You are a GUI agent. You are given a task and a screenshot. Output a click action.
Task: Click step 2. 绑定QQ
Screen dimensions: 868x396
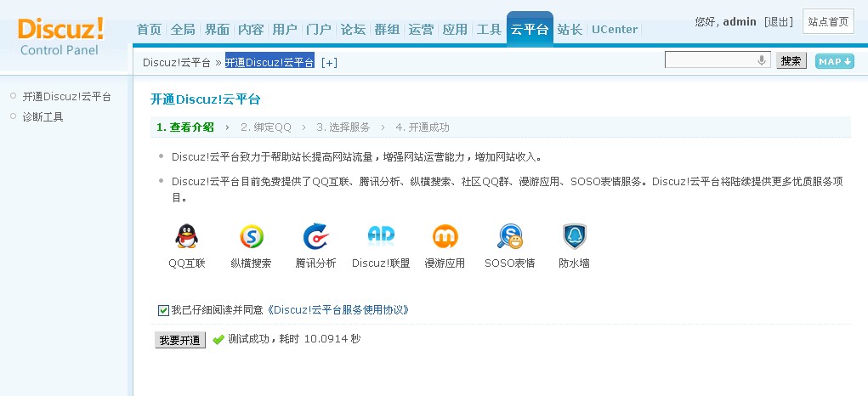(266, 127)
